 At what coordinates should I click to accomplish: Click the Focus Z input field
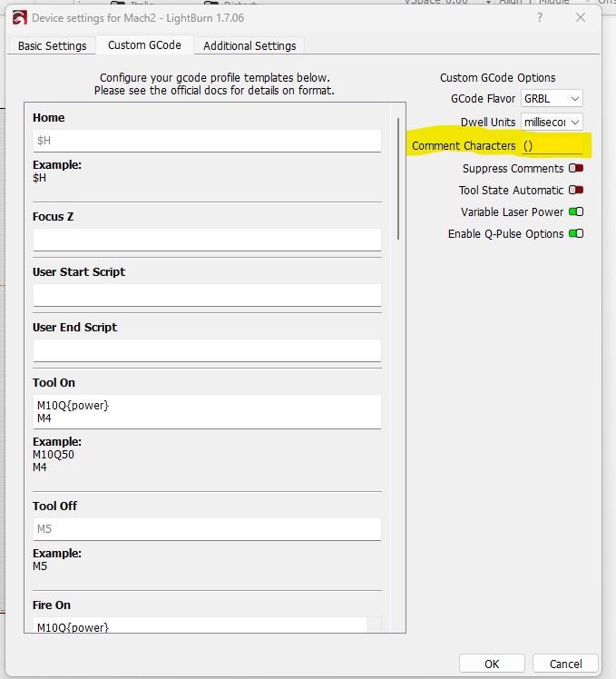coord(207,240)
